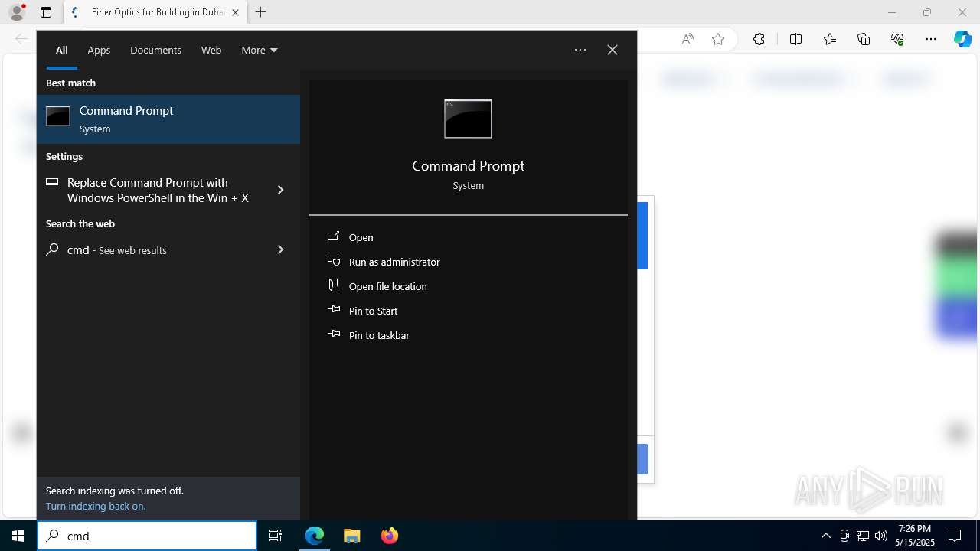Image resolution: width=980 pixels, height=551 pixels.
Task: Choose Pin to taskbar
Action: coord(379,335)
